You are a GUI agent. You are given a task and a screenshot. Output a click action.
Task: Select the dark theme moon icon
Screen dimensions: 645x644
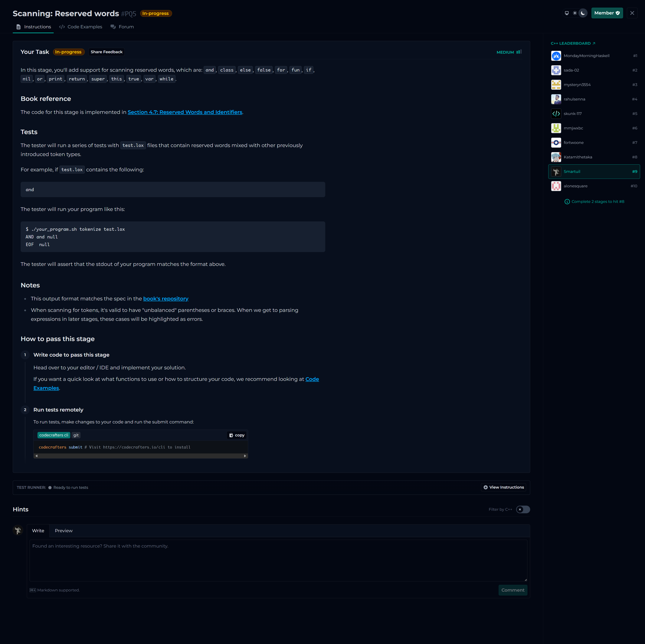[x=583, y=13]
